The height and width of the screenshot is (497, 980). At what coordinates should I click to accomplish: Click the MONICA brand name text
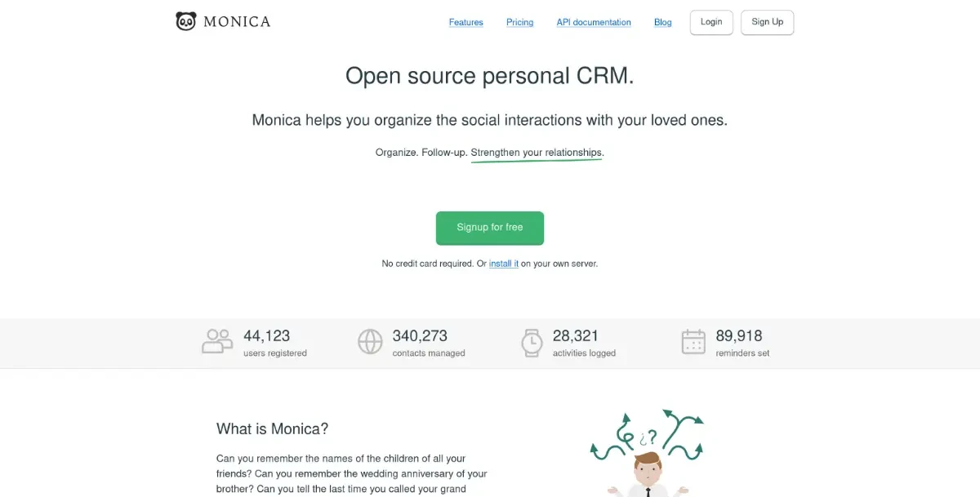coord(237,22)
